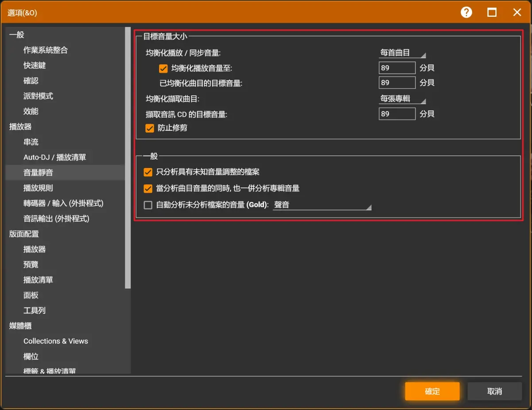Open the help question mark icon
The width and height of the screenshot is (532, 410).
tap(466, 12)
